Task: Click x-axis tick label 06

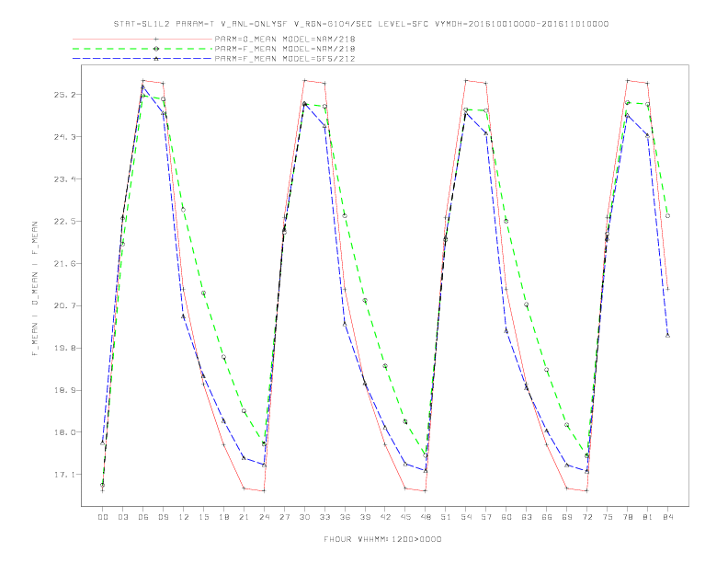Action: point(143,517)
